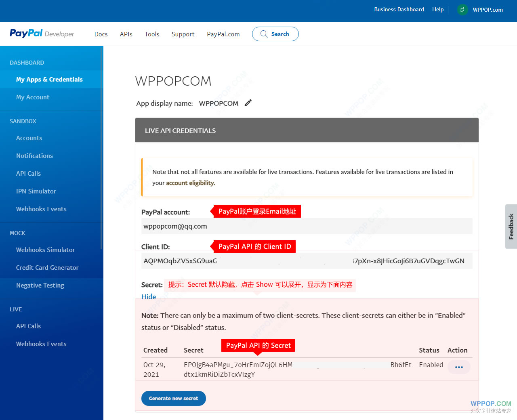Click the DASHBOARD section label
The image size is (517, 420).
[27, 63]
